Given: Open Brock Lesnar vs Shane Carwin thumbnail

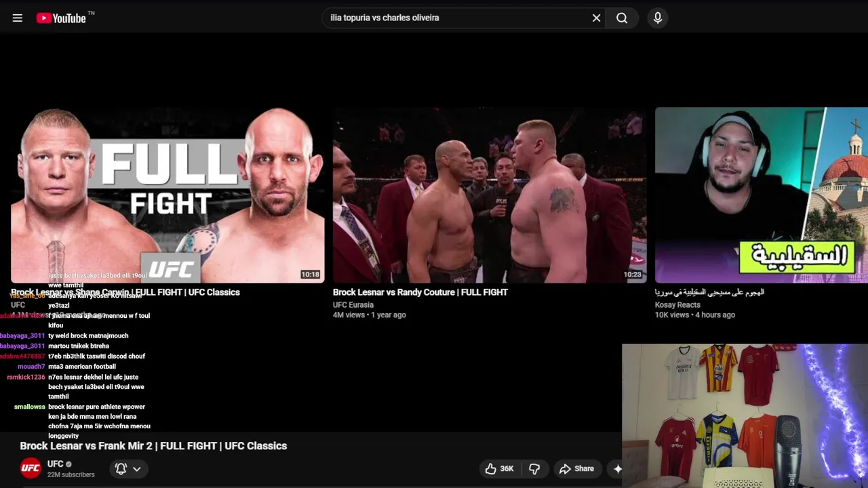Looking at the screenshot, I should (167, 195).
